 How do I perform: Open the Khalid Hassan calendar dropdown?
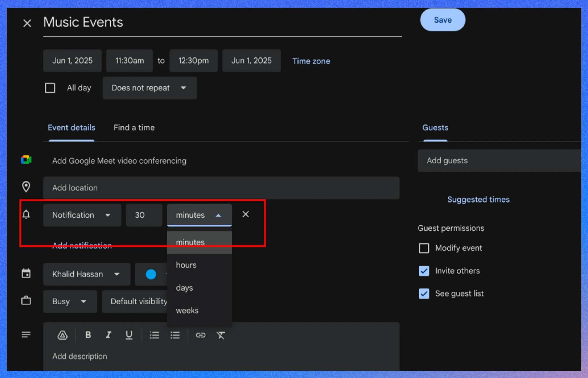pos(87,274)
